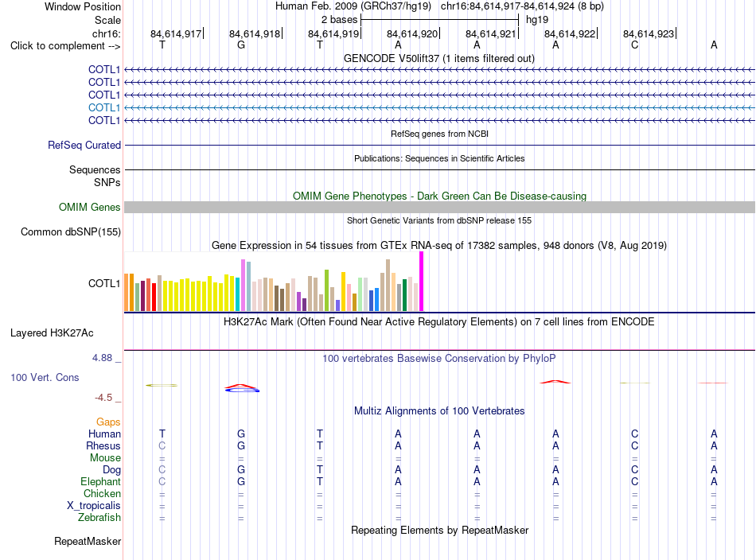Open GENCODE V50lift37 track title
Viewport: 756px width, 560px height.
(x=439, y=58)
